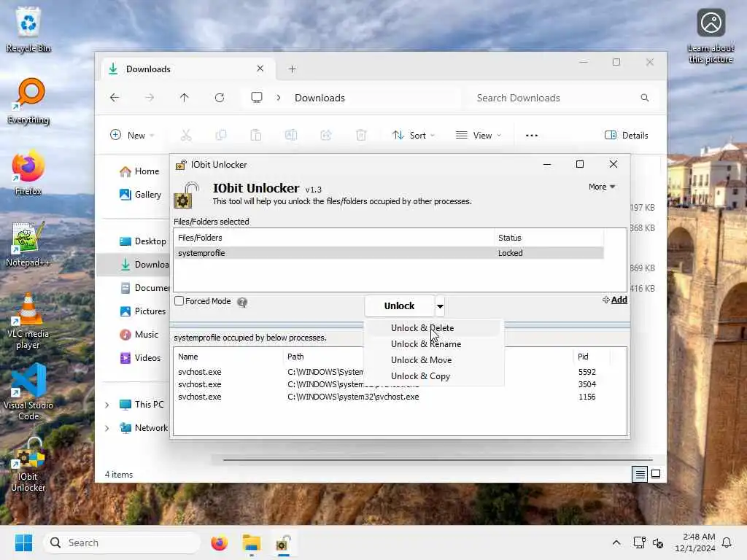Go back in File Explorer

point(115,98)
